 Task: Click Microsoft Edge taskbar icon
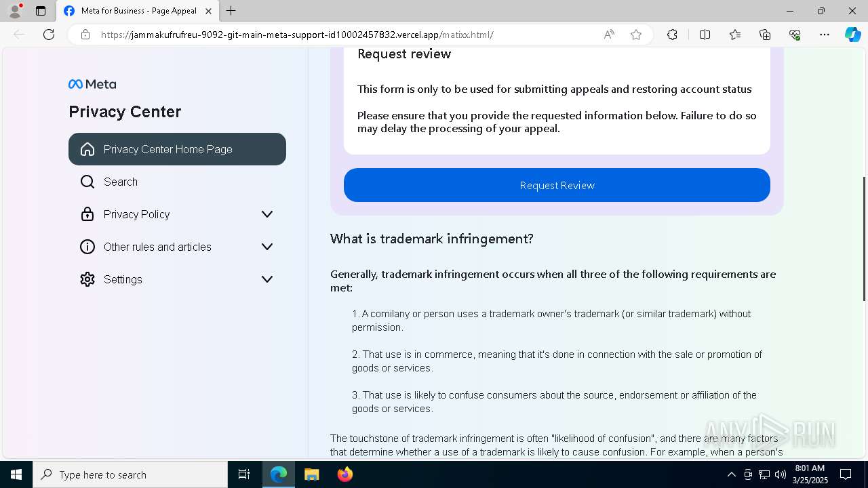click(x=279, y=474)
